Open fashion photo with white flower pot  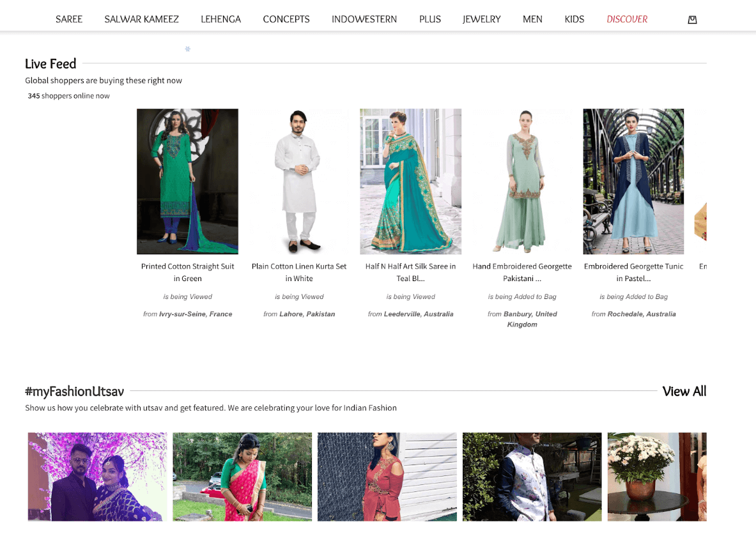(657, 477)
